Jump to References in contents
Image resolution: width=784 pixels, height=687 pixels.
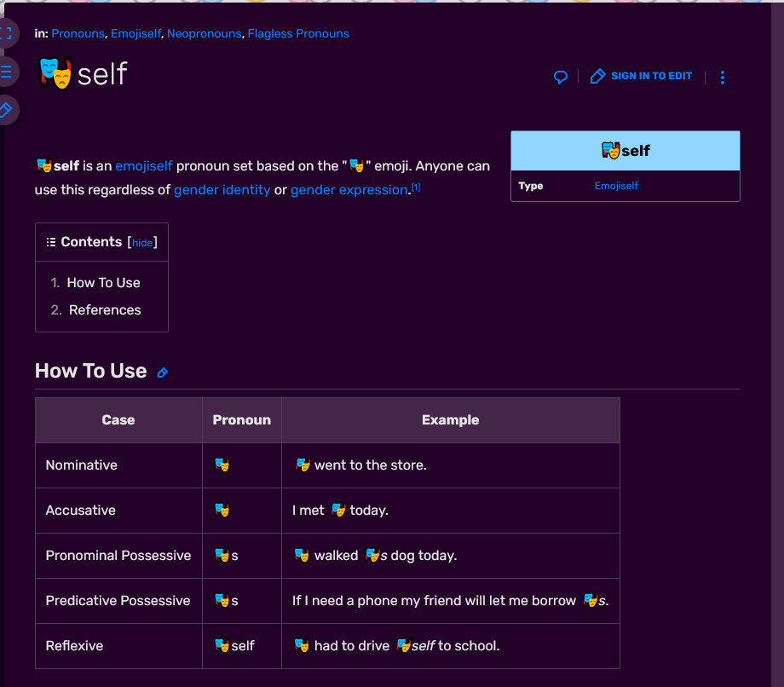point(105,310)
